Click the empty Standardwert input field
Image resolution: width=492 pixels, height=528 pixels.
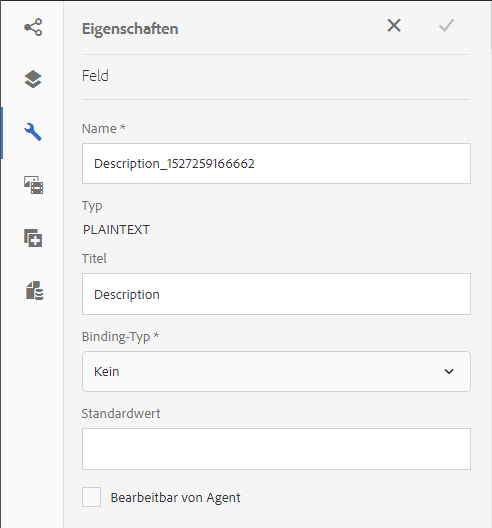(276, 449)
